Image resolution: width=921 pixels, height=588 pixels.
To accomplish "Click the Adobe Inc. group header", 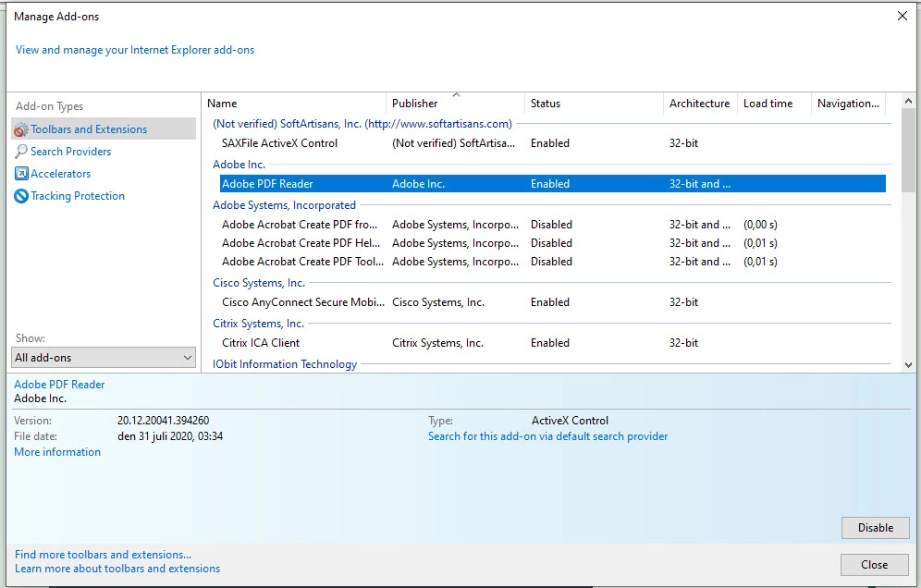I will click(x=239, y=165).
